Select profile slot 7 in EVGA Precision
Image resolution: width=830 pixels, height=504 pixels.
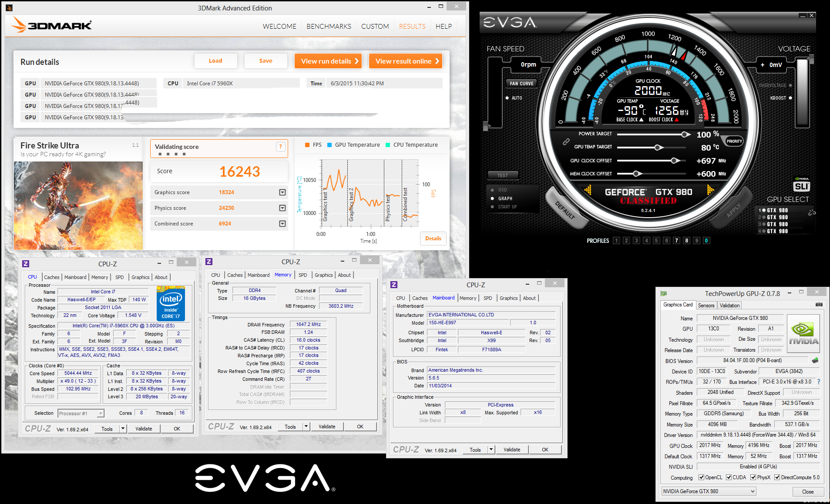coord(676,241)
